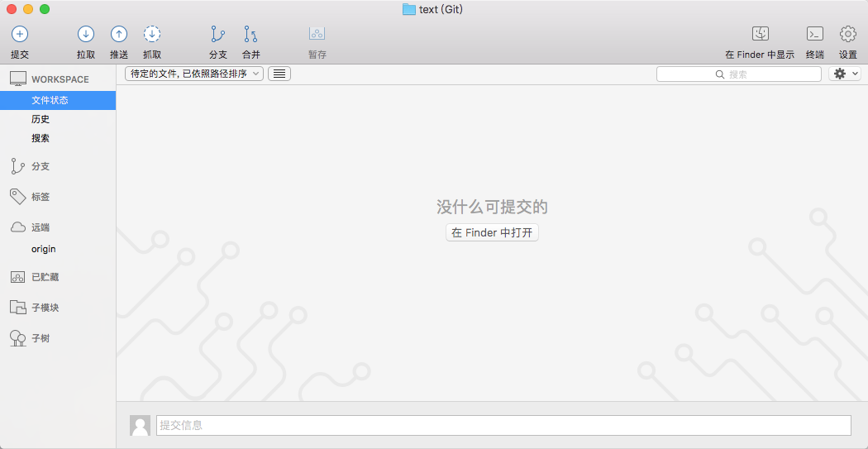Open the pending files sort dropdown
The height and width of the screenshot is (449, 868).
coord(194,74)
